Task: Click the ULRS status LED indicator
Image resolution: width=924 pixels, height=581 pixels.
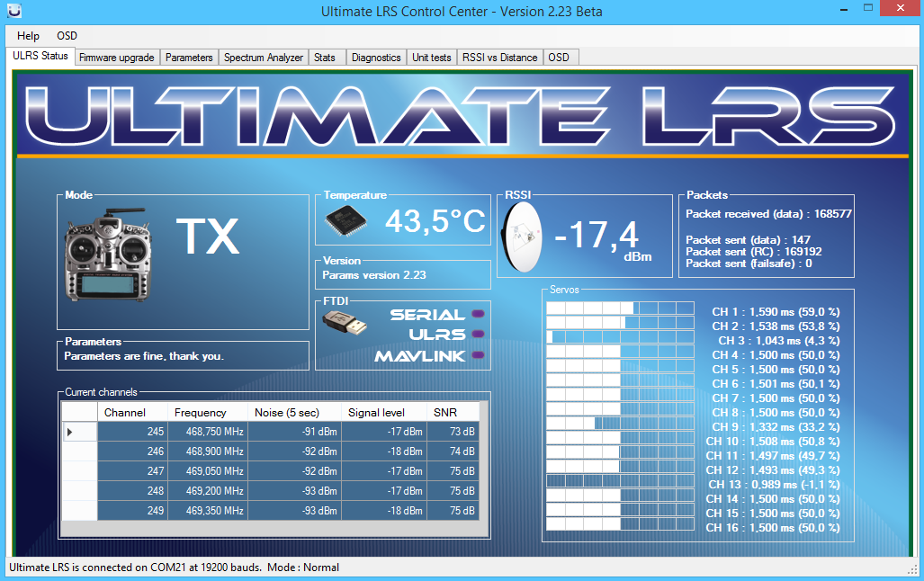Action: (478, 334)
